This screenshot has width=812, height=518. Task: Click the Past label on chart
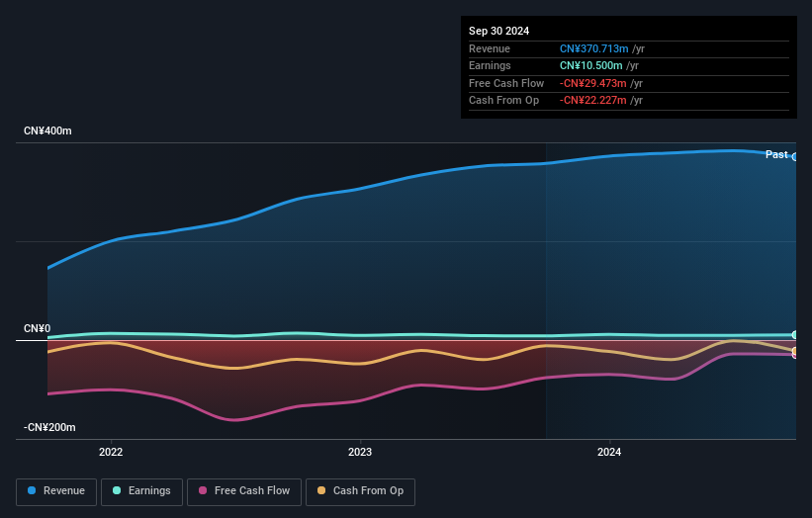pos(776,154)
